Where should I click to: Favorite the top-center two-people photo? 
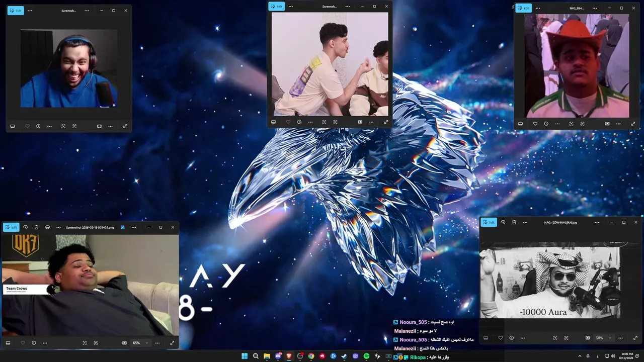point(288,122)
